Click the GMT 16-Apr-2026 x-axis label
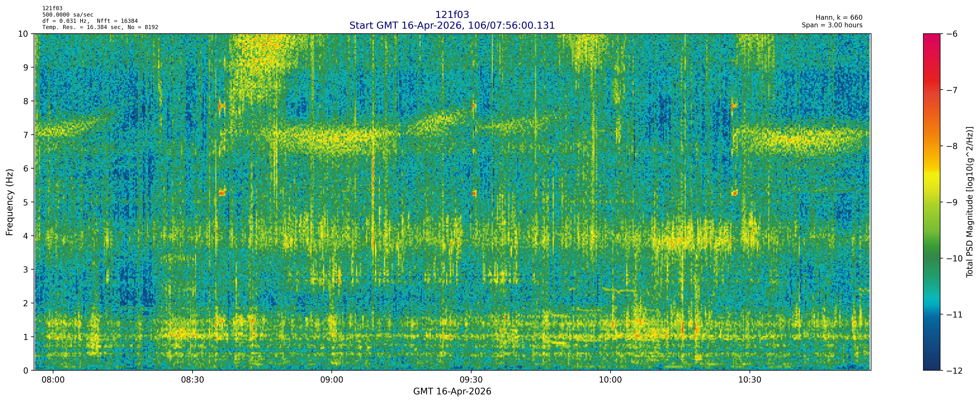 (x=452, y=392)
